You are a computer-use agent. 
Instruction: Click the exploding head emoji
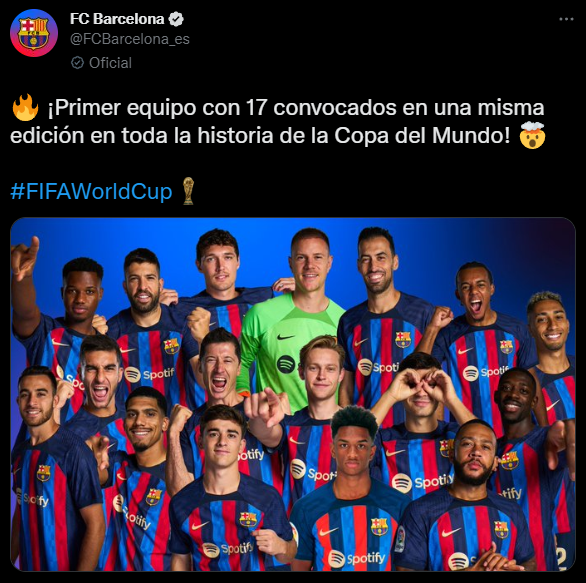(x=532, y=135)
